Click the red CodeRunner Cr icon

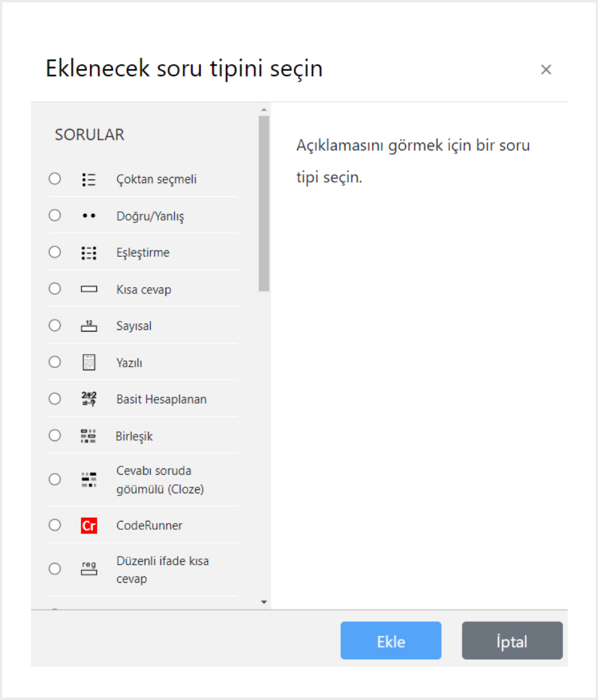coord(89,525)
